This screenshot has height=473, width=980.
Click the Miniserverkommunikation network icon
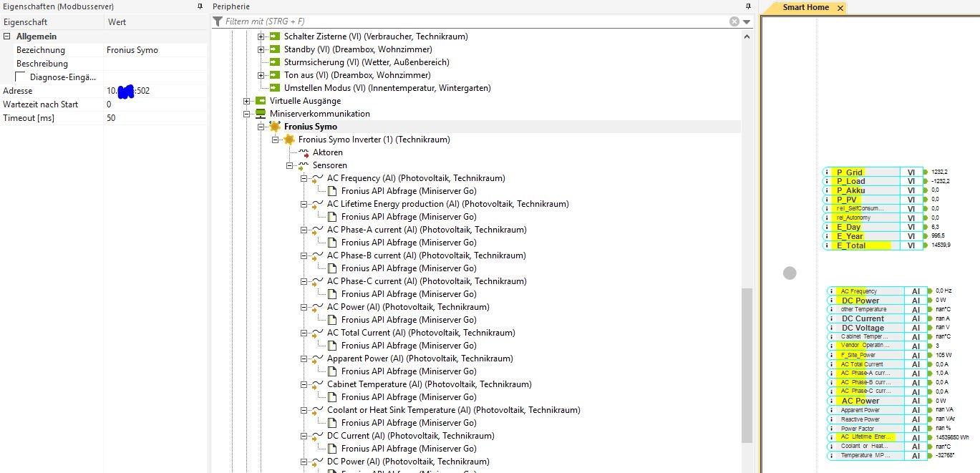pos(261,114)
